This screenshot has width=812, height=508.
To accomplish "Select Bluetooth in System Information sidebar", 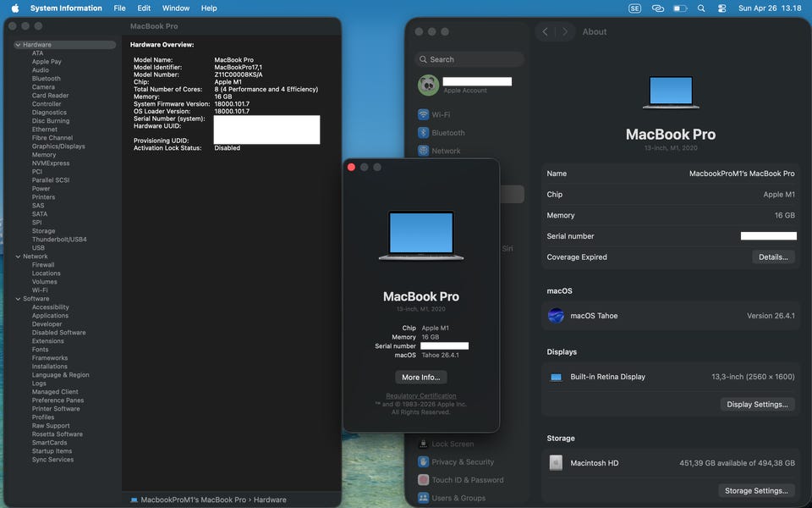I will coord(46,79).
